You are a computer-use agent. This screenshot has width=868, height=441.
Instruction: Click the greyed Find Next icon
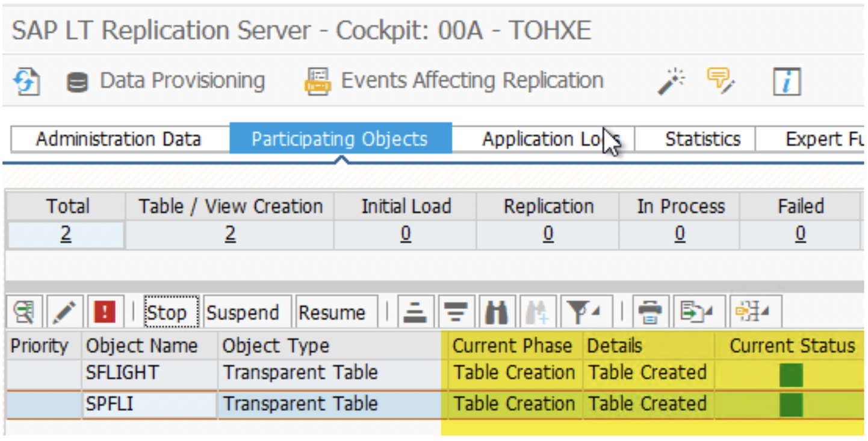[x=537, y=312]
